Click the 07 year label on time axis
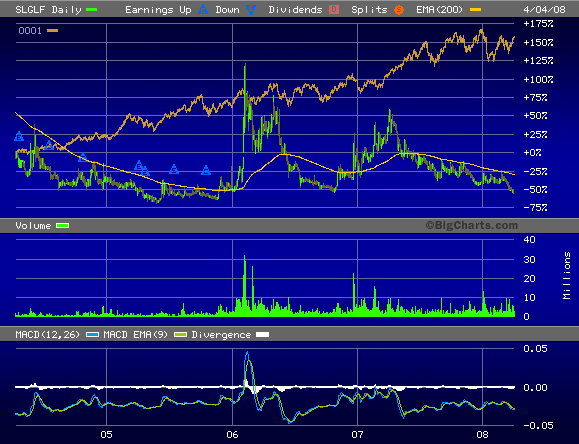The width and height of the screenshot is (579, 444). [x=357, y=435]
